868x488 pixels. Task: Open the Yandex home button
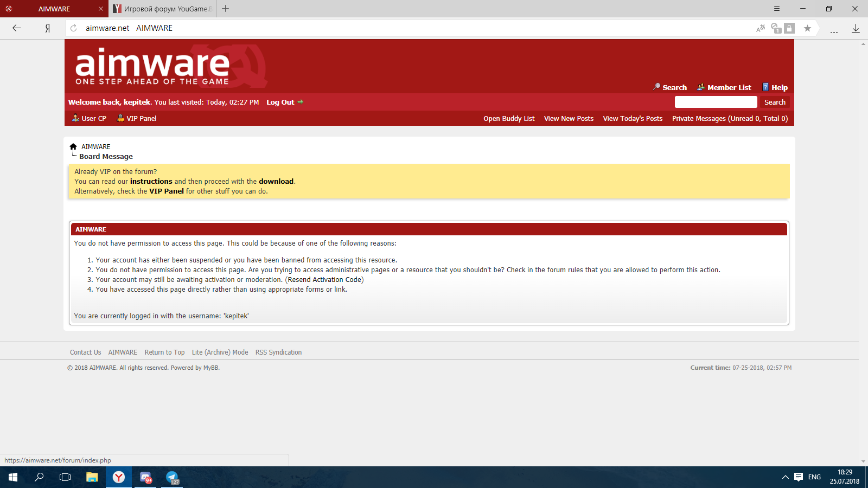(48, 28)
